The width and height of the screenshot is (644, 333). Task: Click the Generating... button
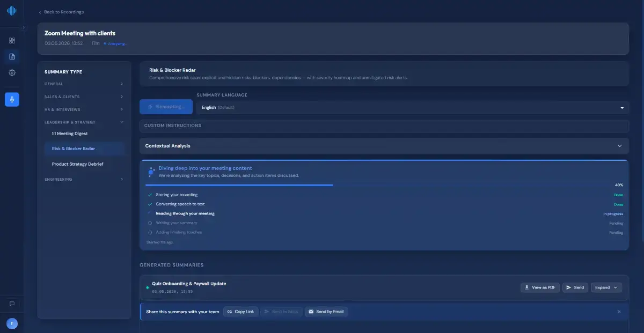(x=166, y=107)
